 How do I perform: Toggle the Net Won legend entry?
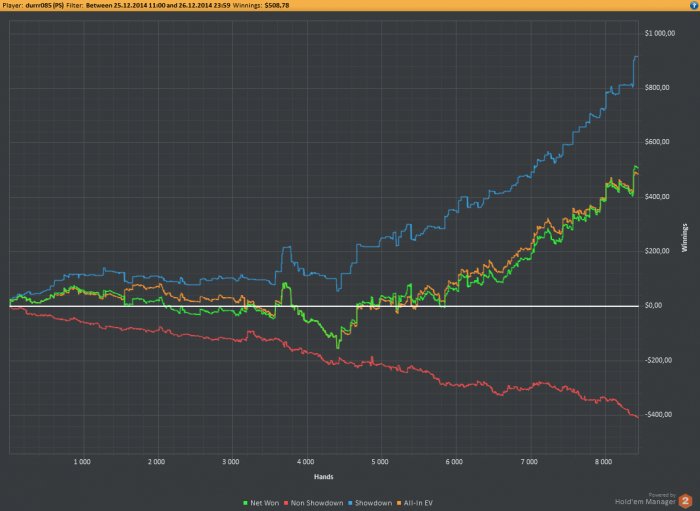point(261,503)
